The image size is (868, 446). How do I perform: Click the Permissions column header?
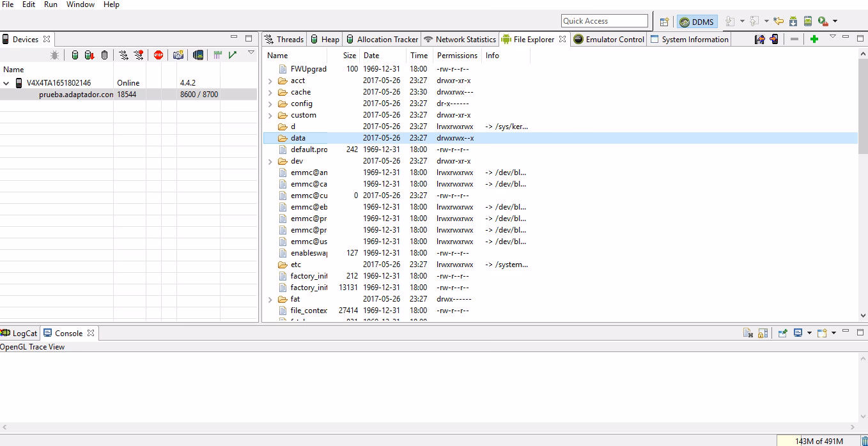pos(457,56)
